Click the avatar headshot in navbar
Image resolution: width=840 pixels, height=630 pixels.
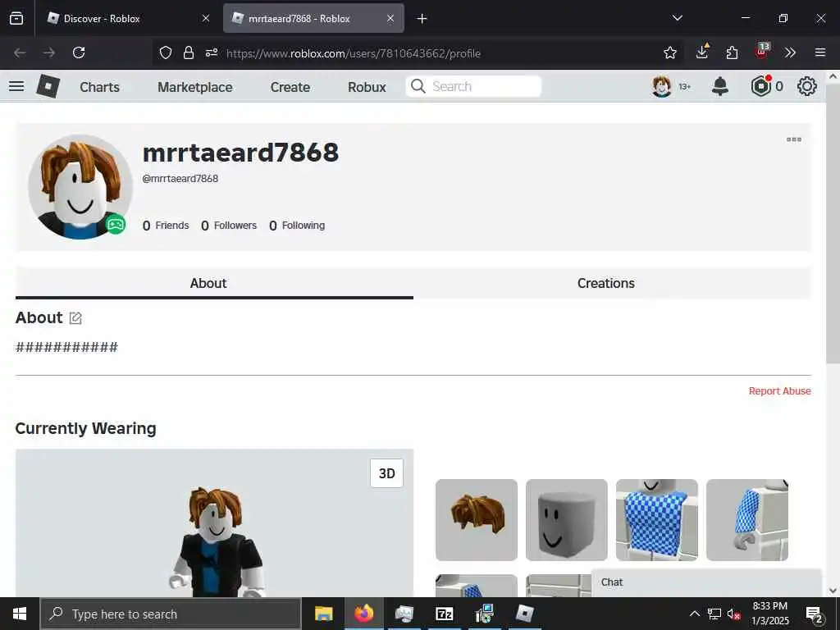662,86
